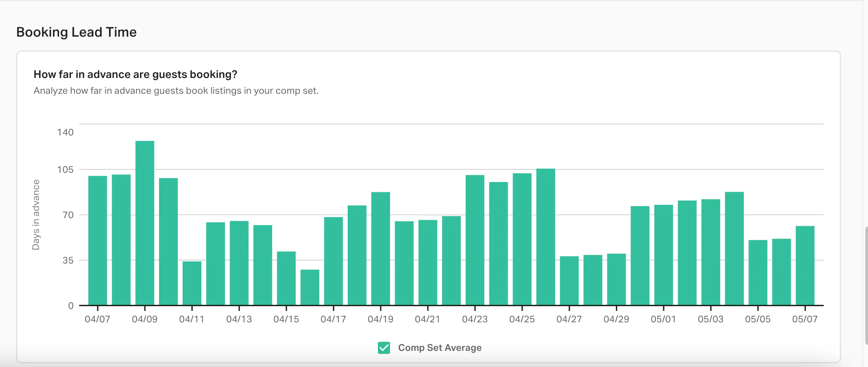Select the bar above 04/13

point(239,263)
